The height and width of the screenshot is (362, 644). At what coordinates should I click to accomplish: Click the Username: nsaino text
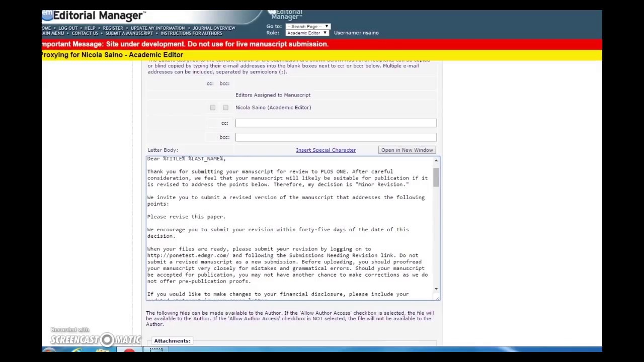[x=356, y=33]
